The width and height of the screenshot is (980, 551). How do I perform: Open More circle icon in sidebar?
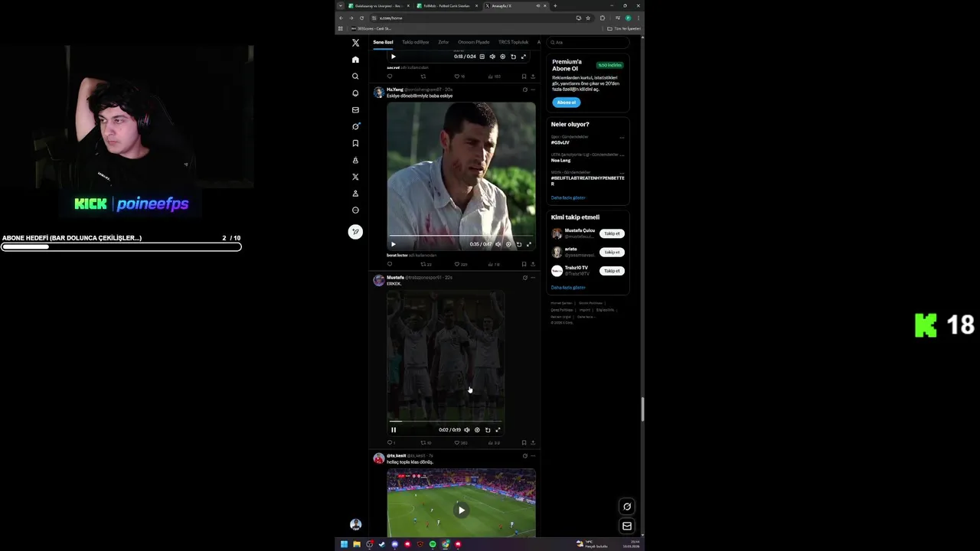(355, 210)
